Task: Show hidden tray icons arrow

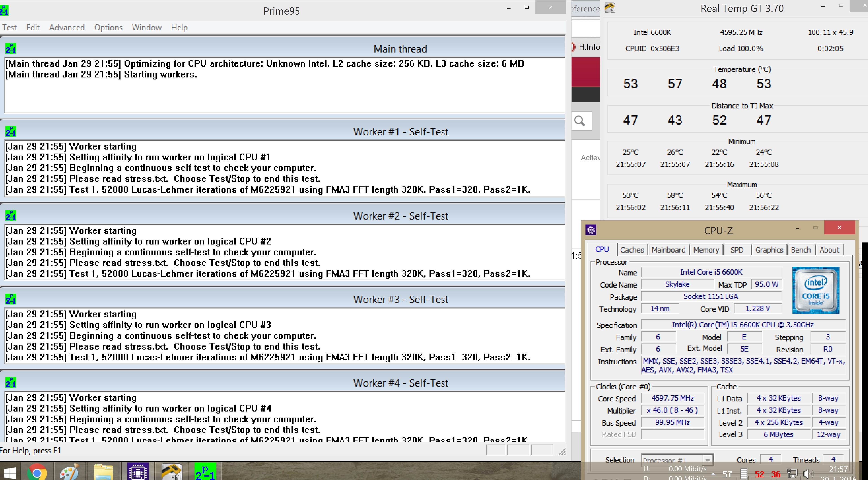Action: tap(713, 474)
